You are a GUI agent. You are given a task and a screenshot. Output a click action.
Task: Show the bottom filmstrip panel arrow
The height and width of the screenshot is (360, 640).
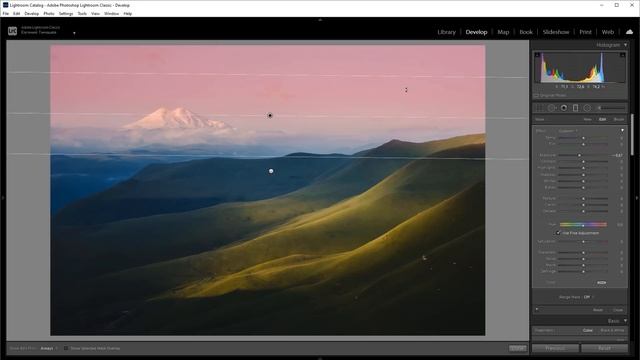(320, 358)
